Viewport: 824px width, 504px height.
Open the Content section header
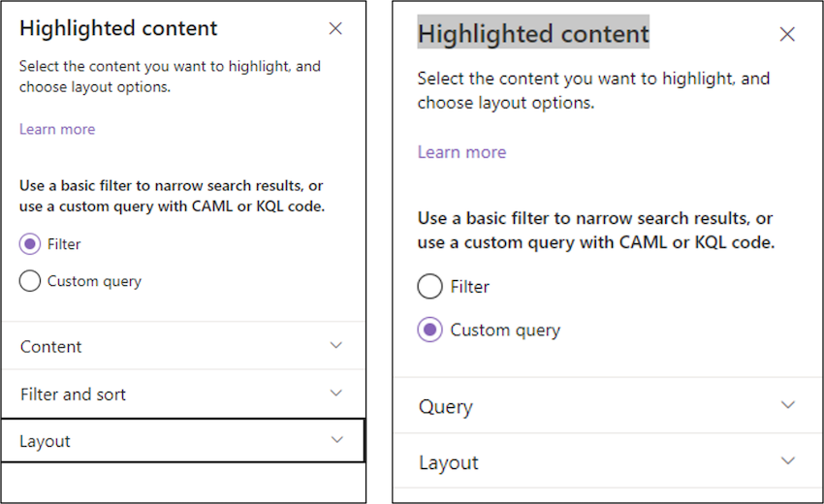51,346
